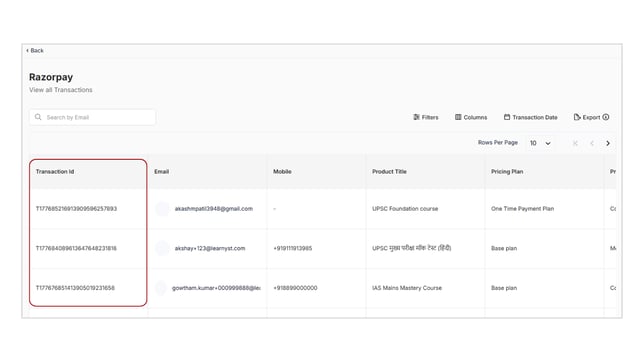Screen dimensions: 644x362
Task: Open the Filters panel
Action: [426, 117]
